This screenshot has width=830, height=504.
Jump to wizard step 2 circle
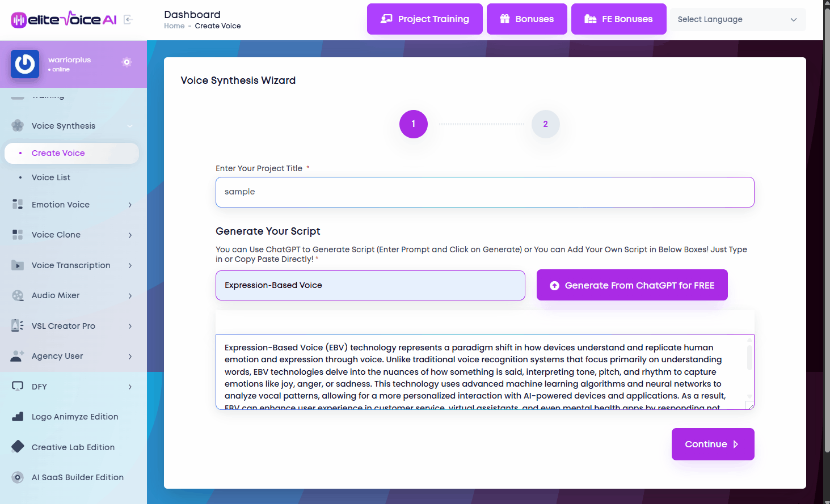[x=545, y=124]
